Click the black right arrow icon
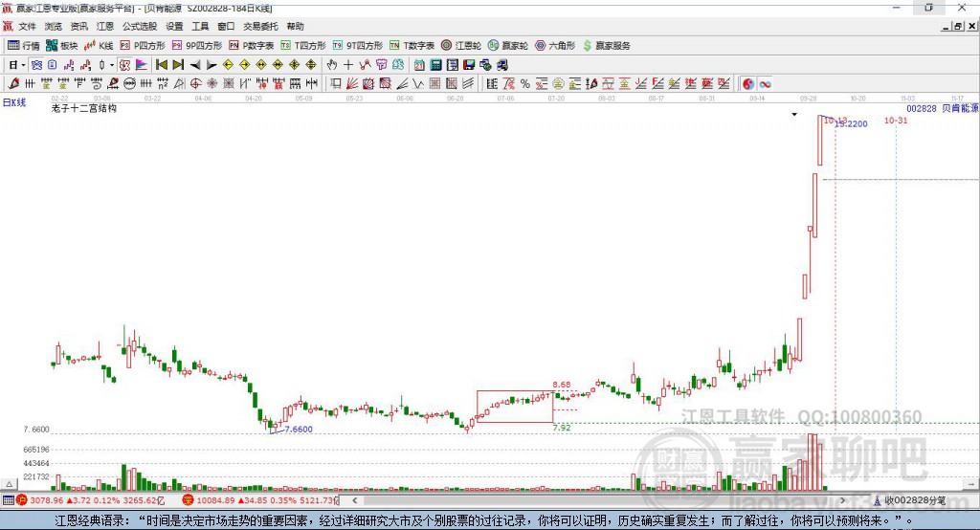980x530 pixels. coord(212,65)
